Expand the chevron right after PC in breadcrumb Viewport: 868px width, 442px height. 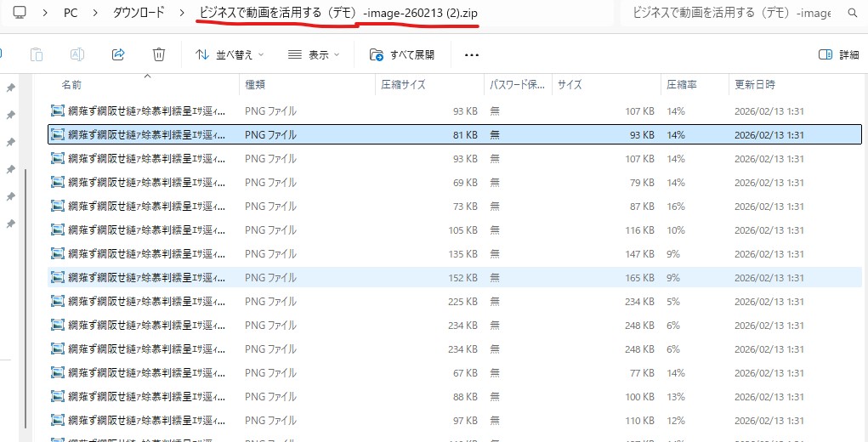pos(94,14)
